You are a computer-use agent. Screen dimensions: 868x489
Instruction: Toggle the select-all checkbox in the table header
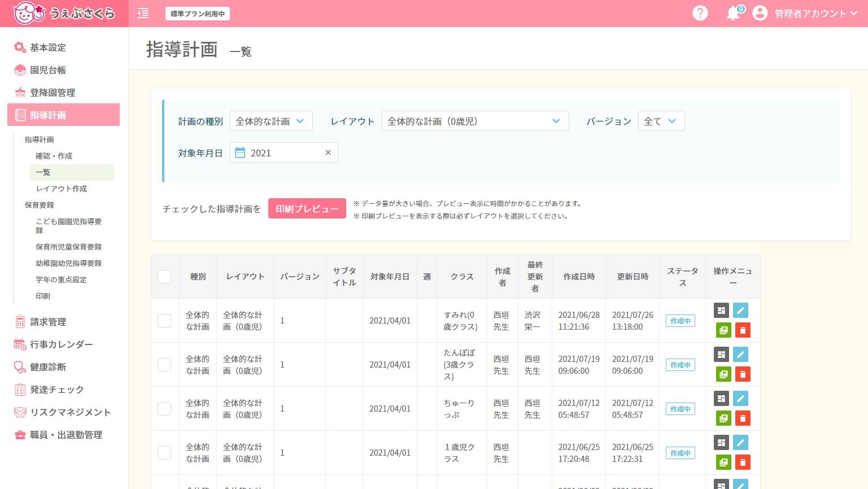[x=164, y=277]
